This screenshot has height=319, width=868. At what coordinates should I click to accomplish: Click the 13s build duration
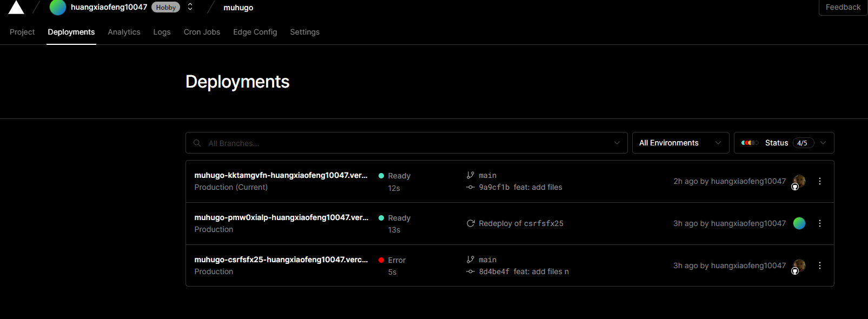point(394,230)
